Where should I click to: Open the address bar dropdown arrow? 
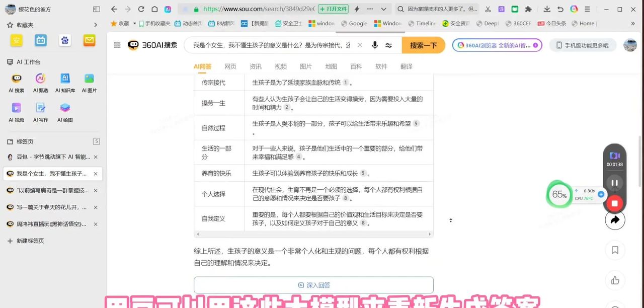(383, 9)
